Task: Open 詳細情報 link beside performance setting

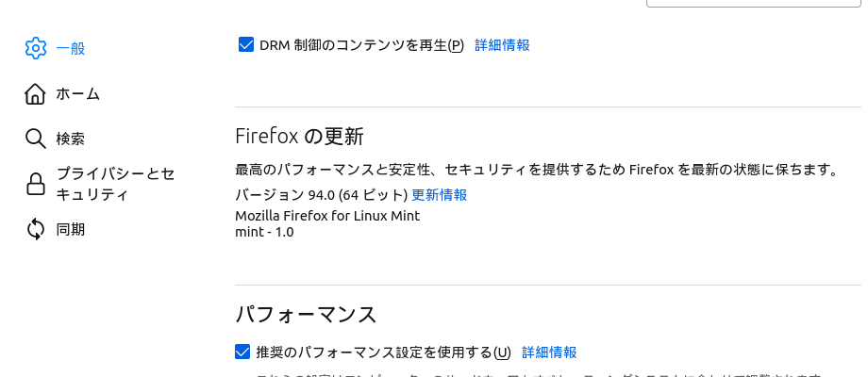Action: tap(549, 352)
